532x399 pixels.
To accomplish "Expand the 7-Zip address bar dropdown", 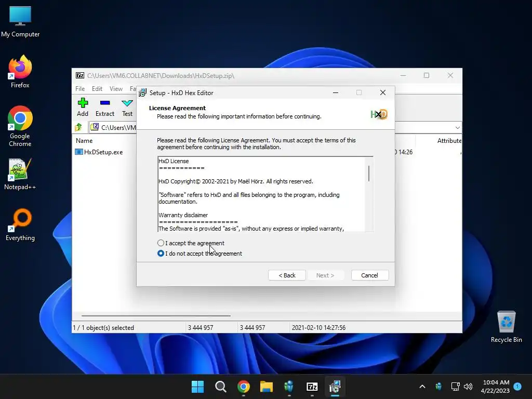I will pyautogui.click(x=457, y=128).
